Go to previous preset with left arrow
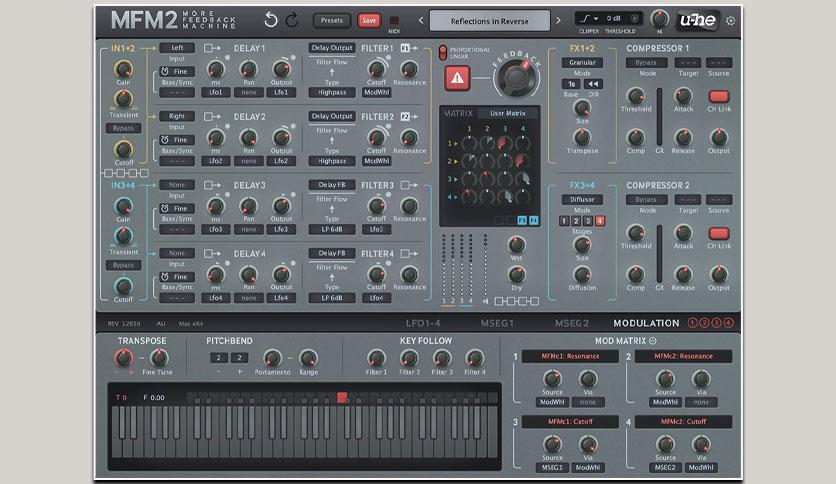This screenshot has height=484, width=836. [421, 21]
